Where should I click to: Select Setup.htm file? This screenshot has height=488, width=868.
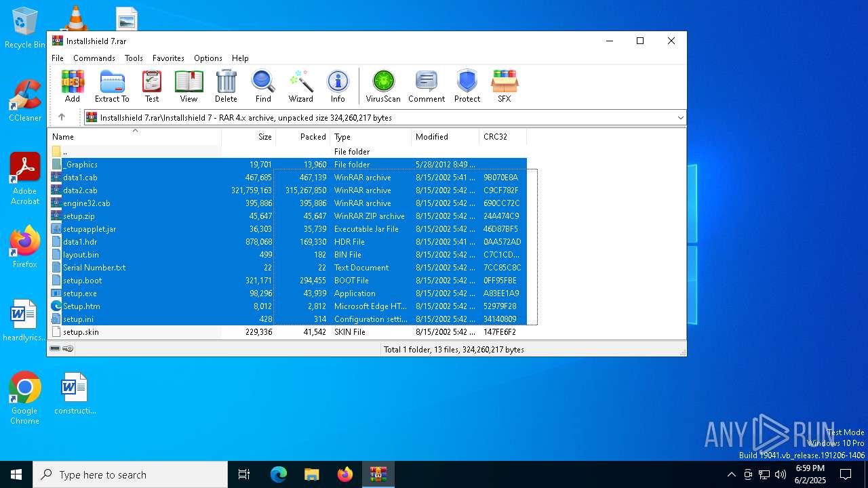(x=288, y=306)
